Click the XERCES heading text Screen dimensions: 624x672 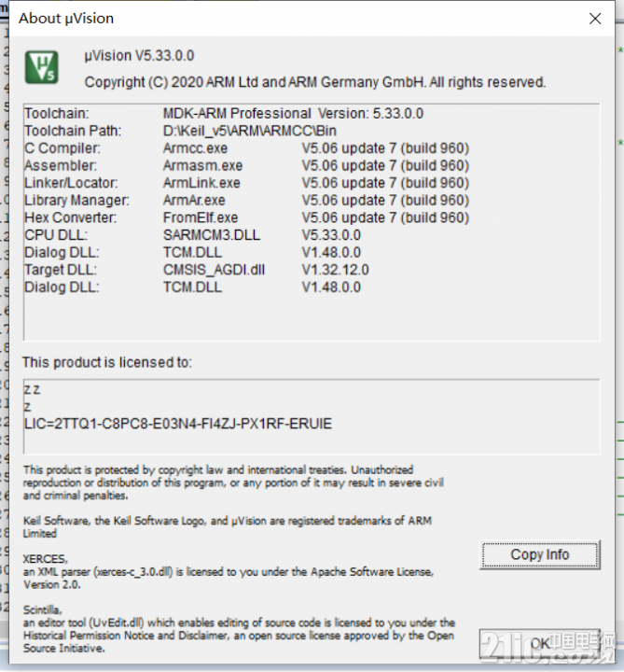click(x=45, y=559)
